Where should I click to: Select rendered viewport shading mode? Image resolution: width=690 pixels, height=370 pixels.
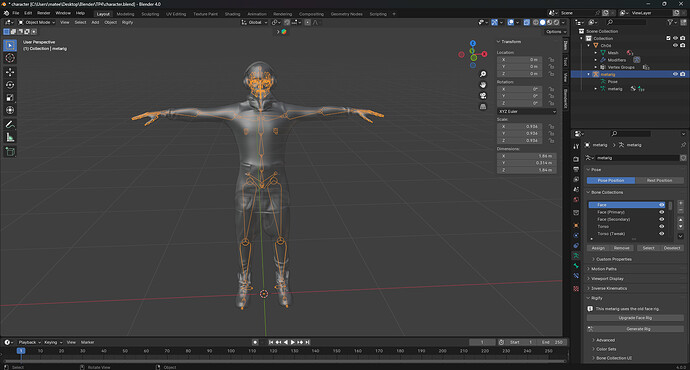coord(556,22)
